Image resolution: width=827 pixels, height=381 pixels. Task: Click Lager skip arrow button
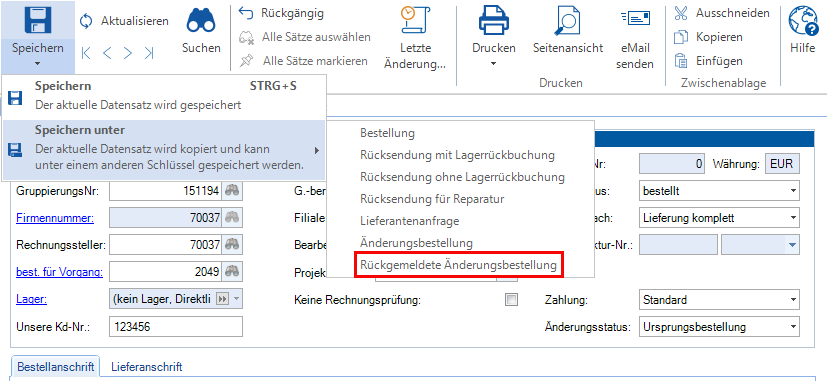223,299
